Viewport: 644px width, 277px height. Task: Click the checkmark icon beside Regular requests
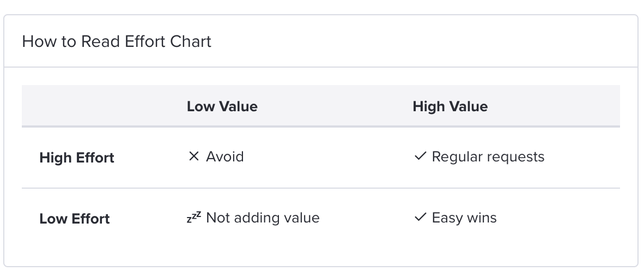pyautogui.click(x=421, y=156)
